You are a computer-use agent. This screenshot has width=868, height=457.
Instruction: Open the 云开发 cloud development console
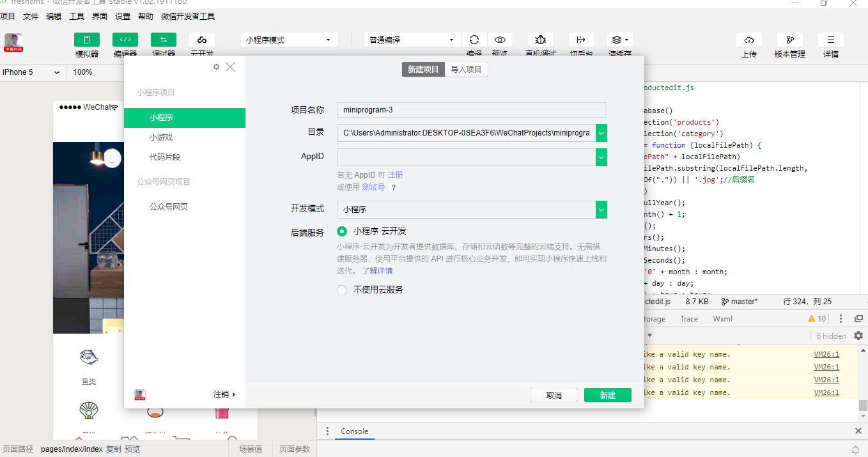[x=202, y=40]
